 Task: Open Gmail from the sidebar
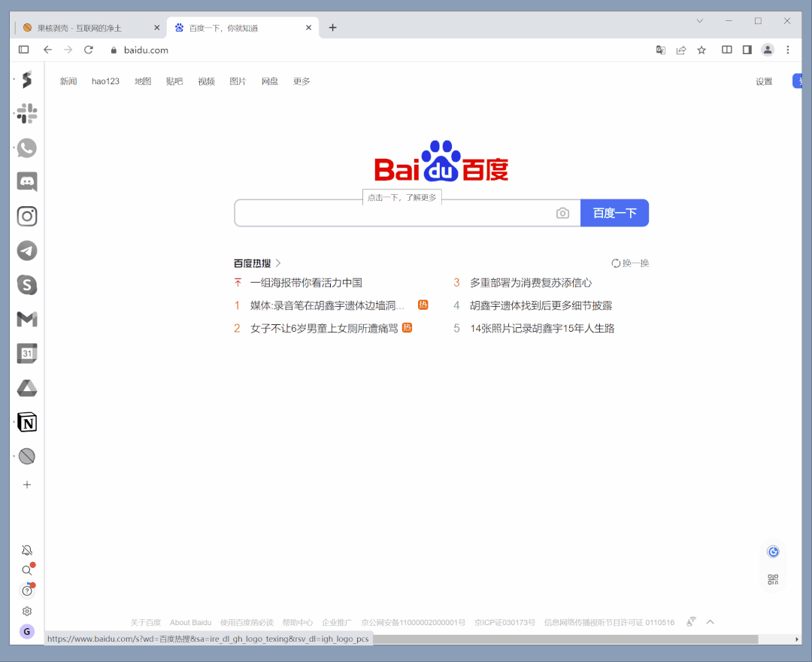click(27, 320)
